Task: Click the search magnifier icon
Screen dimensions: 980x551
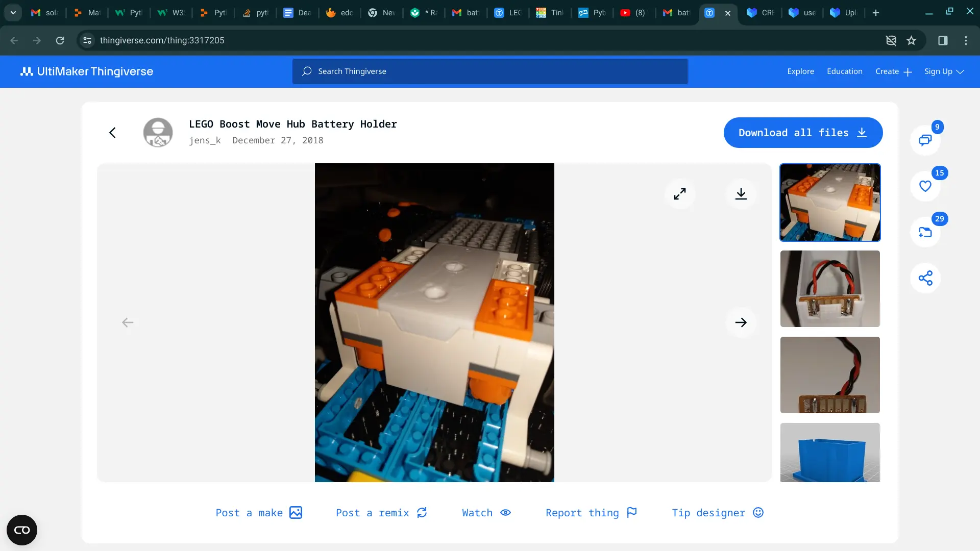Action: (x=306, y=71)
